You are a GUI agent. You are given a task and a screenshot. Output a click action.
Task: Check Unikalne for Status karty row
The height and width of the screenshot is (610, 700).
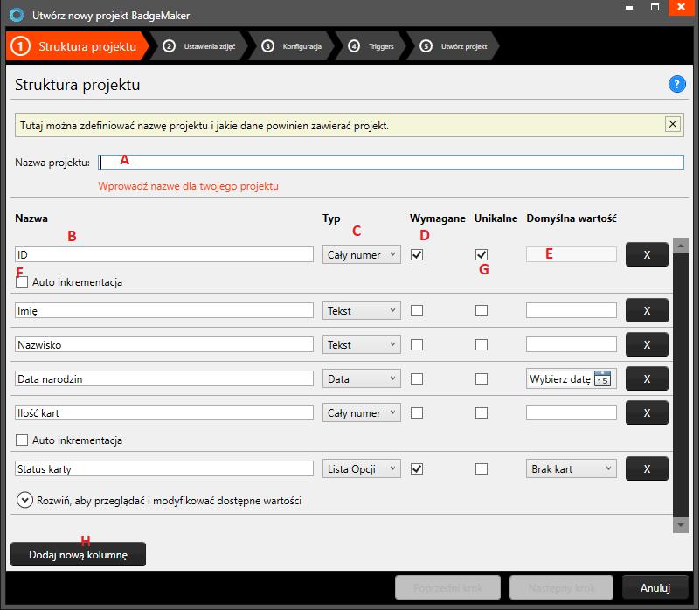coord(482,468)
